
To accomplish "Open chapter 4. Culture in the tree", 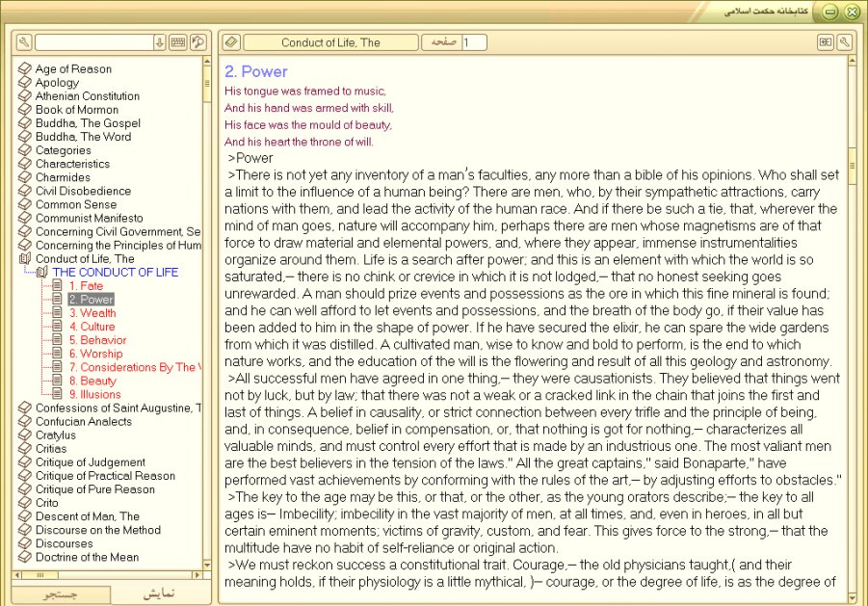I will click(92, 327).
